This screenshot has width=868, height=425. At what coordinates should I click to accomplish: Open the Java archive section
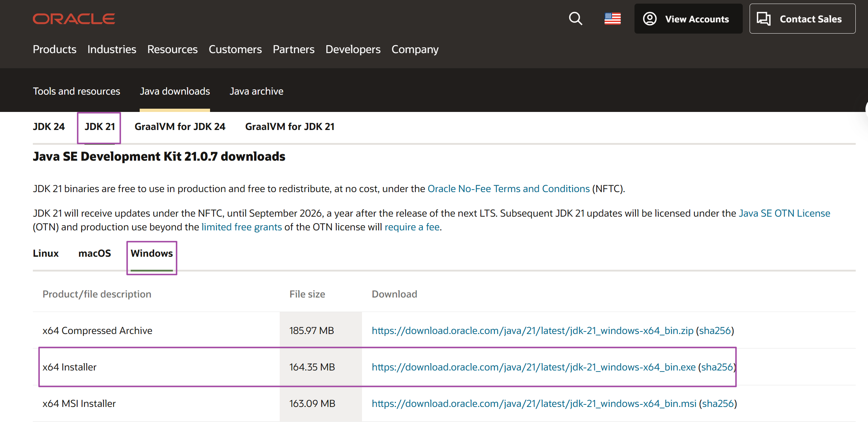256,91
